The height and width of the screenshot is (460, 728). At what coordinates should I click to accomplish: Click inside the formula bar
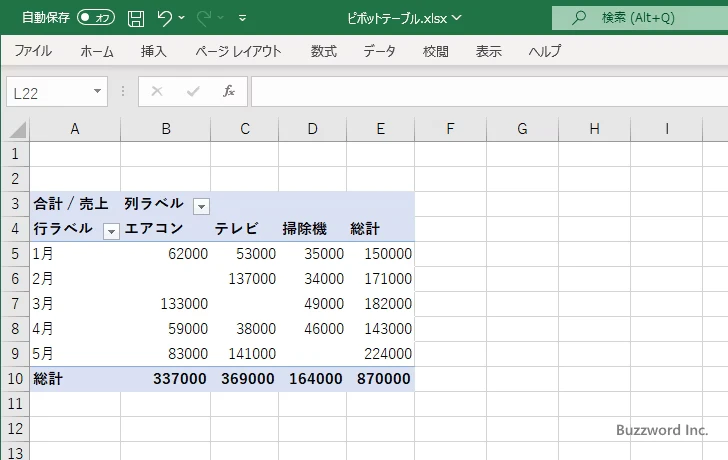[x=489, y=92]
